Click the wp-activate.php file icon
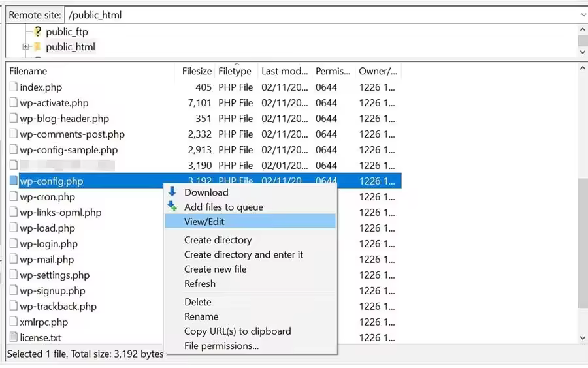Viewport: 588px width, 368px height. [14, 102]
